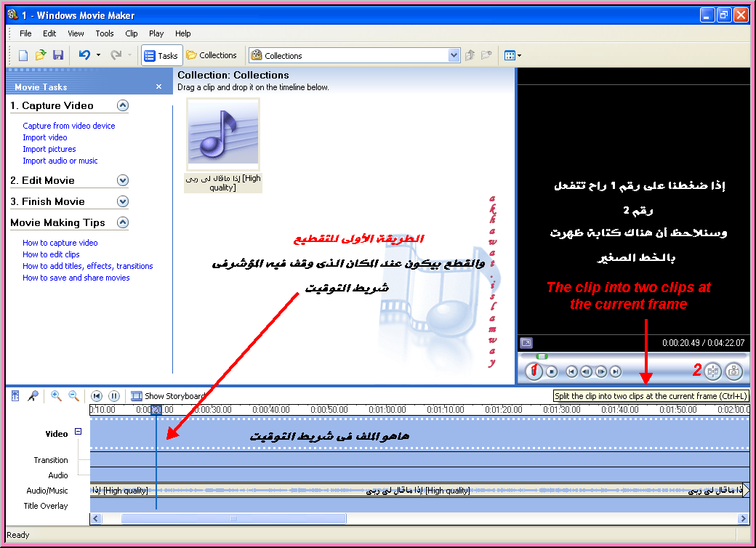Open the Tools menu
This screenshot has height=548, width=756.
[105, 33]
